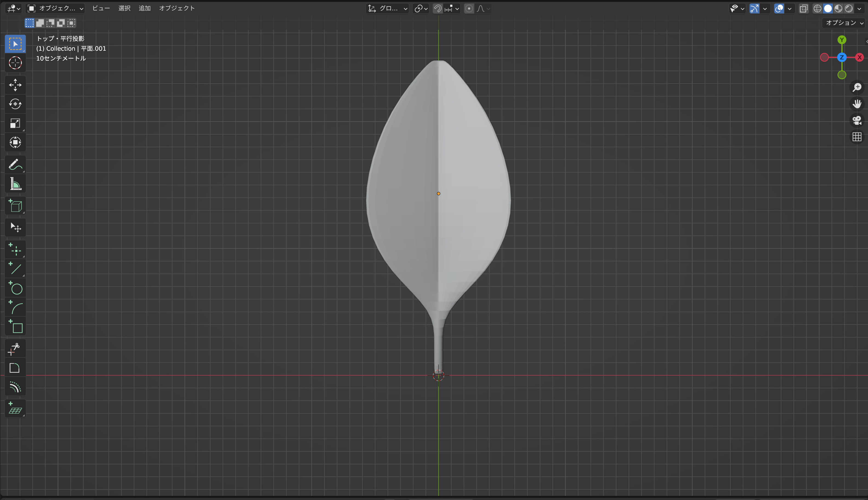Viewport: 868px width, 500px height.
Task: Click the 3D cursor at the stem base
Action: point(438,375)
